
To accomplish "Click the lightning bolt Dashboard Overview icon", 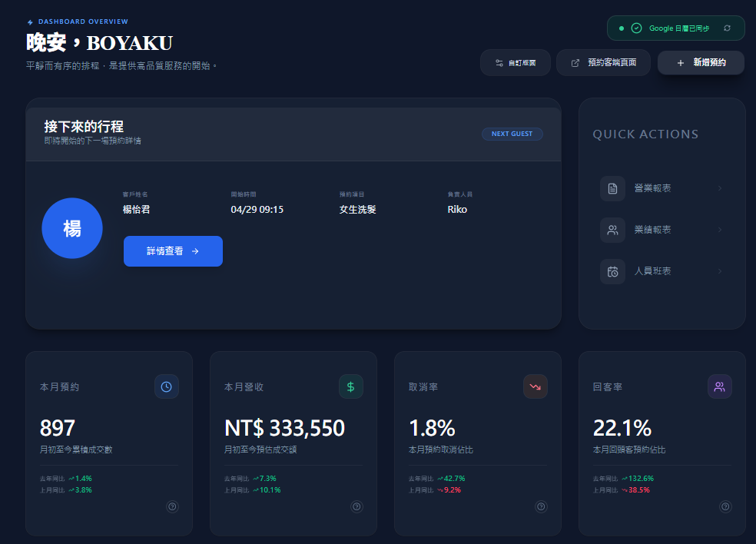I will point(31,22).
